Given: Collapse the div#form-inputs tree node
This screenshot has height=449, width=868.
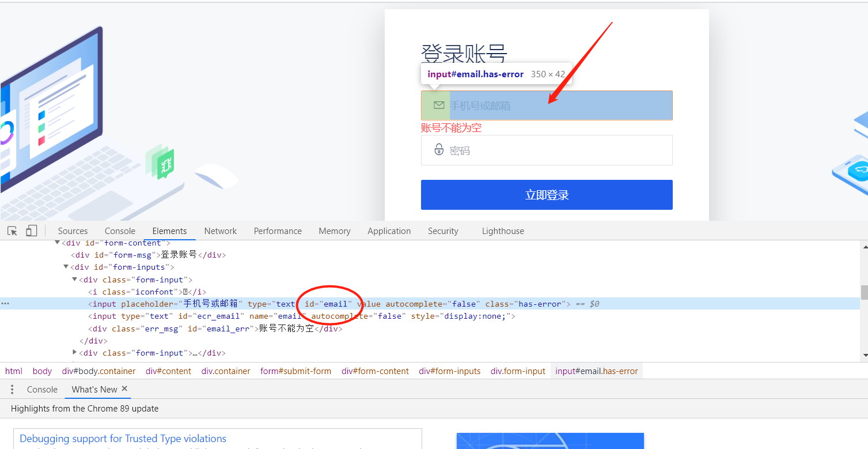Looking at the screenshot, I should tap(66, 267).
